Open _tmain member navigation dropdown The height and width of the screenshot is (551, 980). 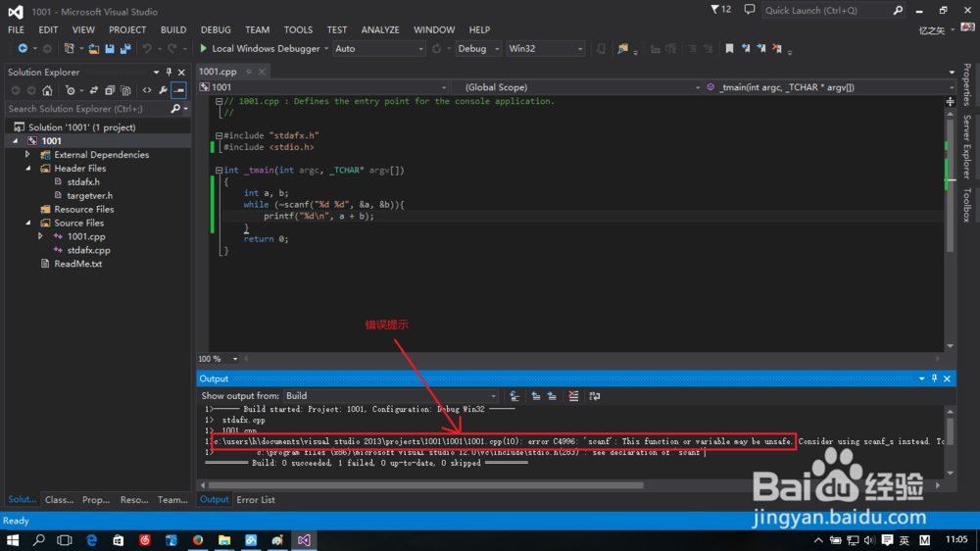tap(831, 87)
